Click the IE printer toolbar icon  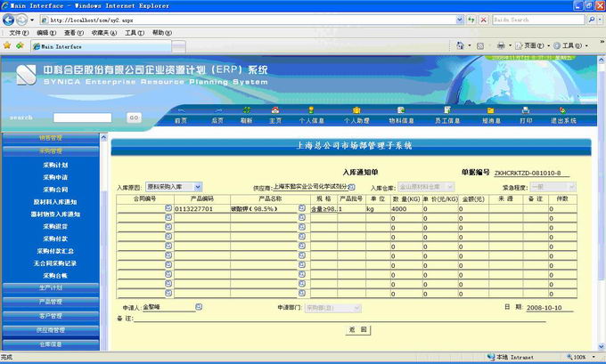[x=501, y=45]
